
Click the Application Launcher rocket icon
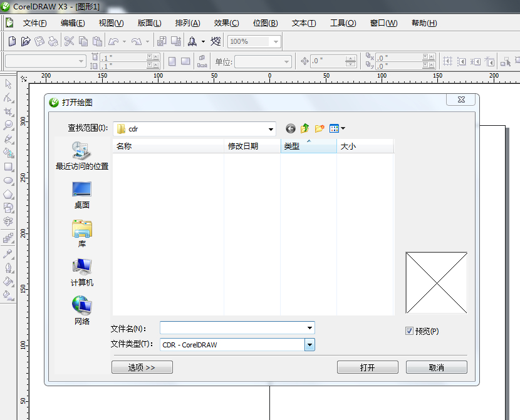pyautogui.click(x=192, y=41)
